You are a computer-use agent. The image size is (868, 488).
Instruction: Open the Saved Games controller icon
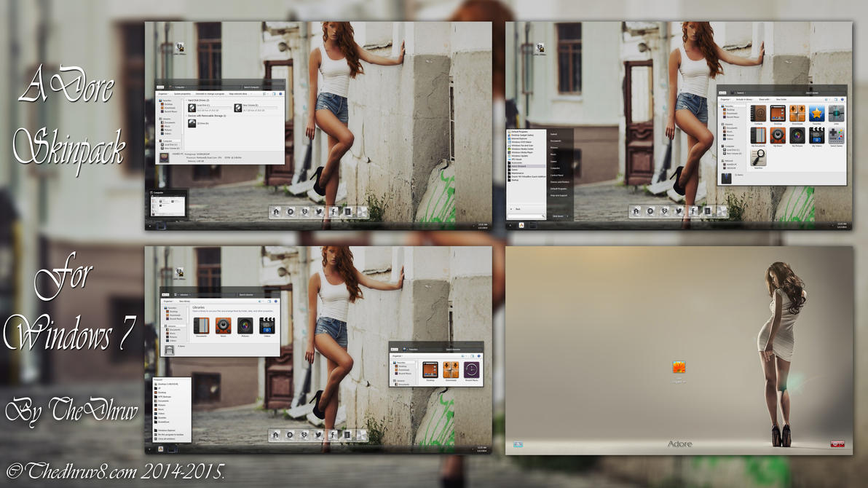pyautogui.click(x=835, y=136)
